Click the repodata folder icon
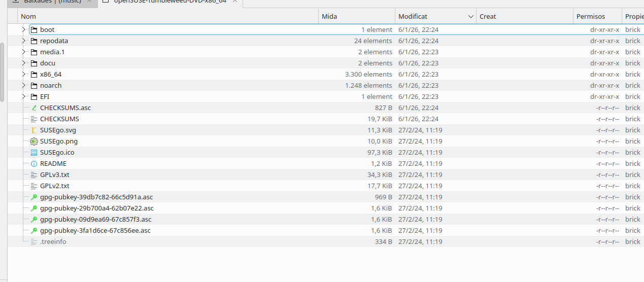Image resolution: width=644 pixels, height=282 pixels. [x=34, y=41]
